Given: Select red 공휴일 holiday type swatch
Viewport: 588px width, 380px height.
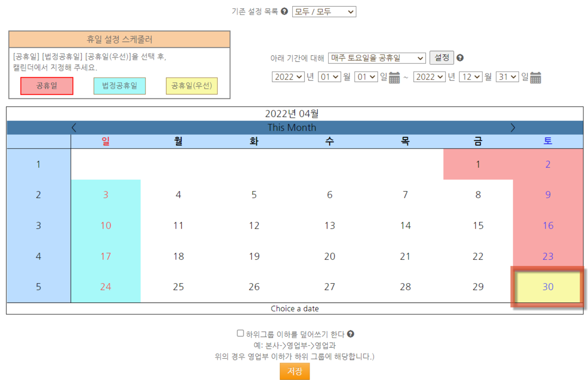Looking at the screenshot, I should tap(47, 86).
